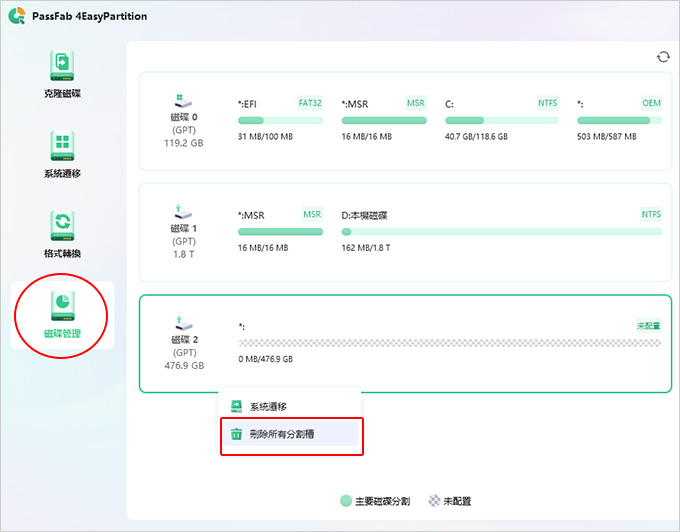The image size is (680, 532).
Task: Click the OEM partition usage bar
Action: [x=619, y=120]
